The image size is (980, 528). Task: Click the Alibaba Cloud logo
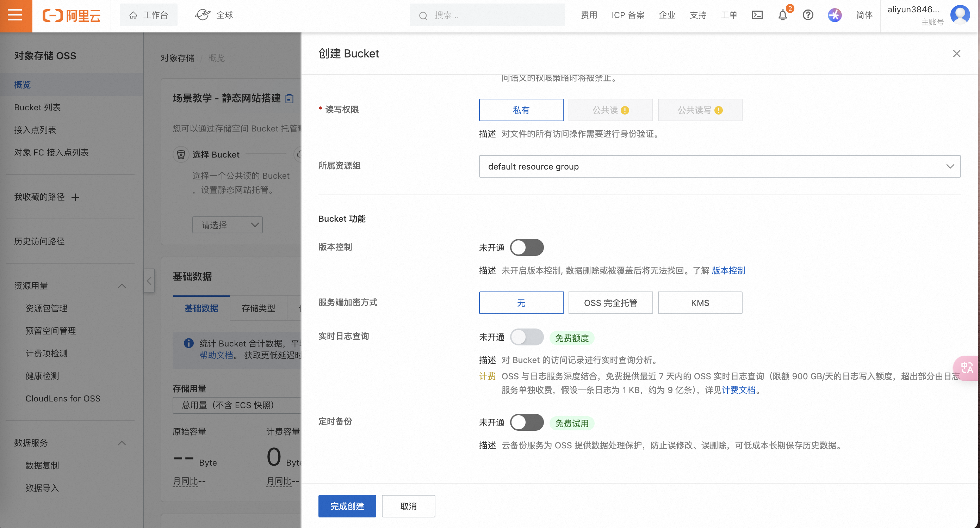click(x=72, y=16)
